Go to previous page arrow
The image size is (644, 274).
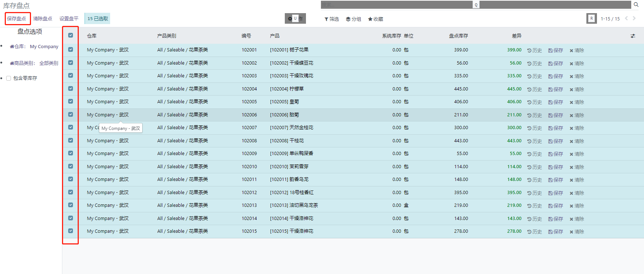point(626,19)
